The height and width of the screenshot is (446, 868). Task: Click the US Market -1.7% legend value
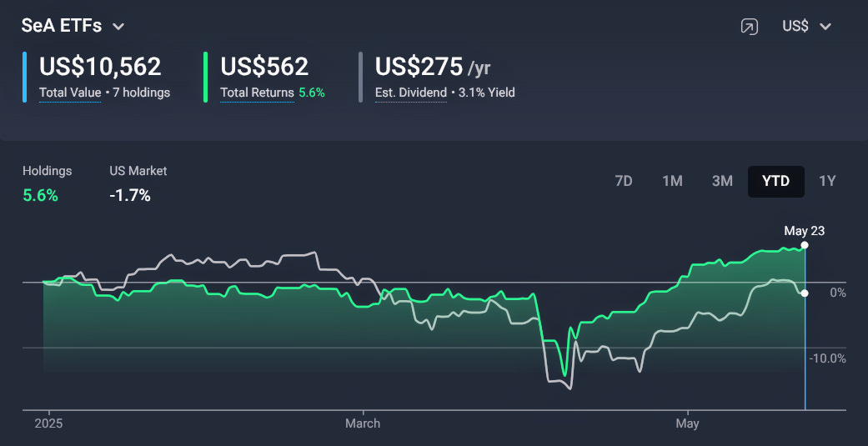(x=130, y=195)
